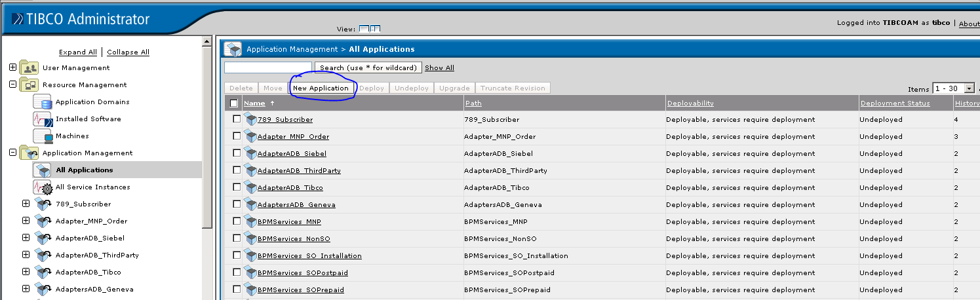Check the AdapterADB_ThirdParty row checkbox
Viewport: 980px width, 300px height.
click(237, 170)
